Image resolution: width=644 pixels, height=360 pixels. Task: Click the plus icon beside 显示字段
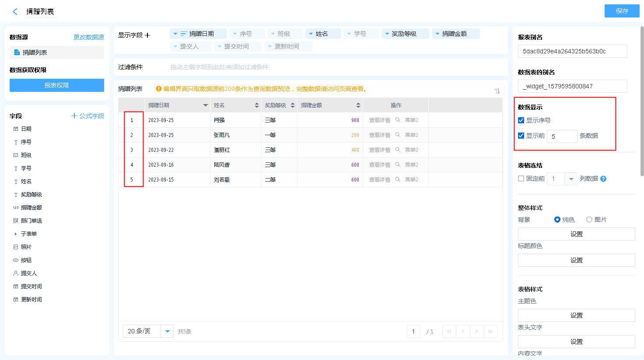coord(147,35)
